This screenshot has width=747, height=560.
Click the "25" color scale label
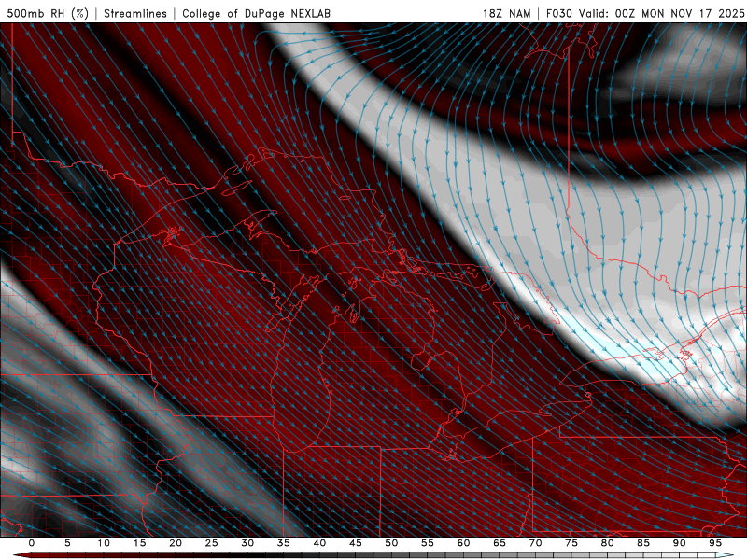(x=212, y=543)
